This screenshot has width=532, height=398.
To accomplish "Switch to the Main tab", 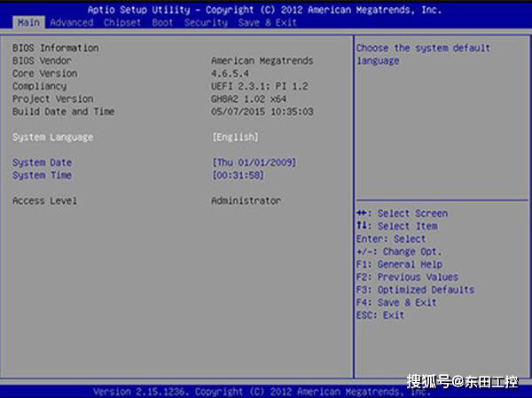I will point(29,23).
